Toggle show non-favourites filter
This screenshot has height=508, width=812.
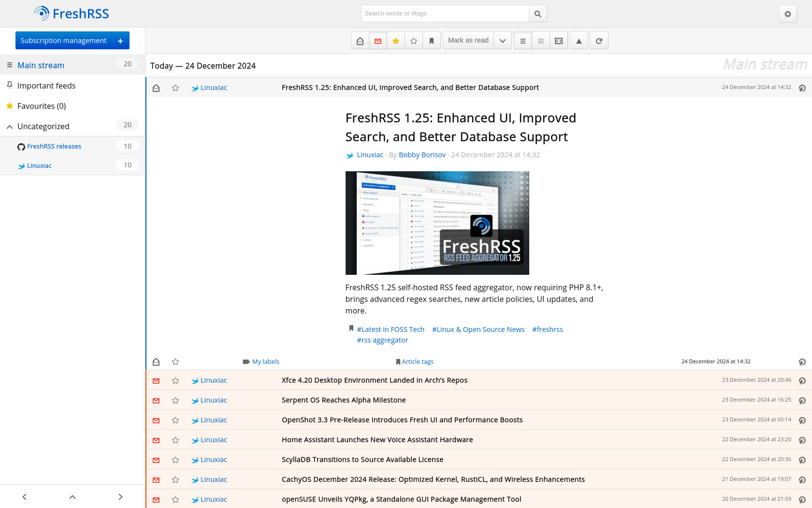click(x=414, y=41)
